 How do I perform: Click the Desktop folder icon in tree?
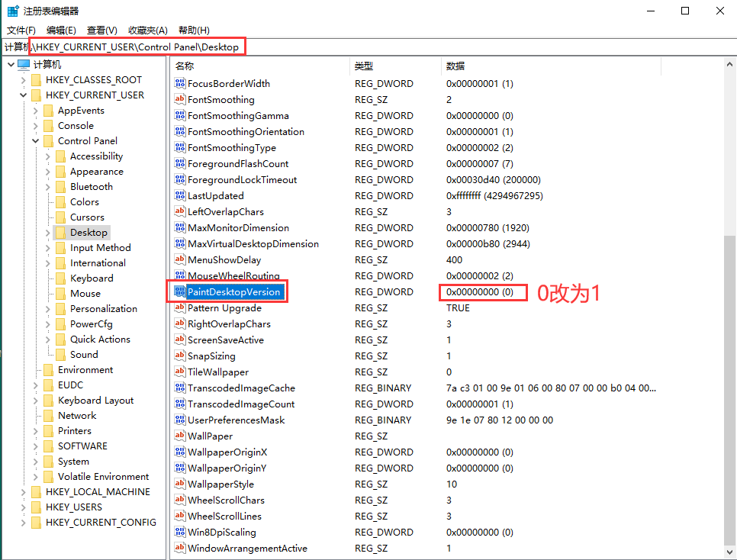point(60,233)
